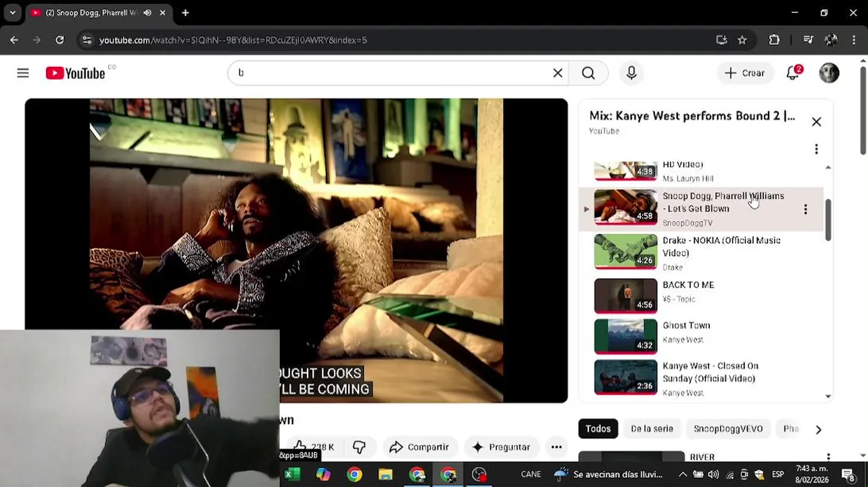Play BACK TO ME thumbnail
868x487 pixels.
(x=625, y=296)
